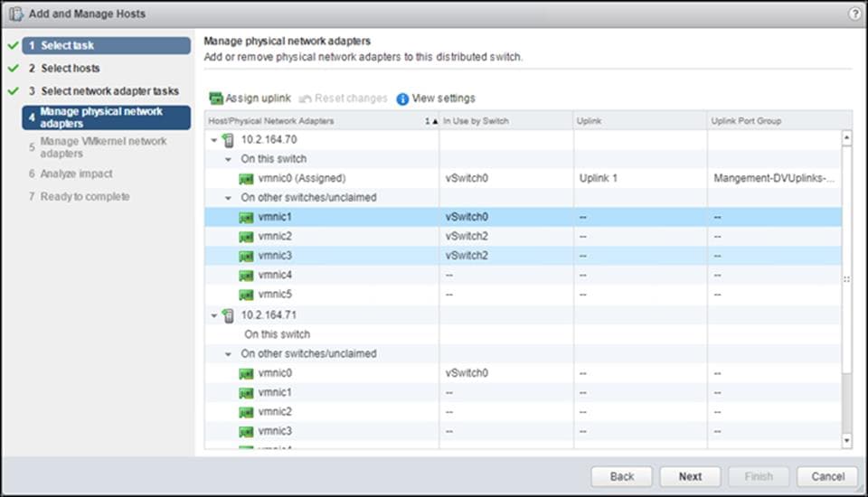The width and height of the screenshot is (868, 497).
Task: Click the table scroll down arrow
Action: pos(846,441)
